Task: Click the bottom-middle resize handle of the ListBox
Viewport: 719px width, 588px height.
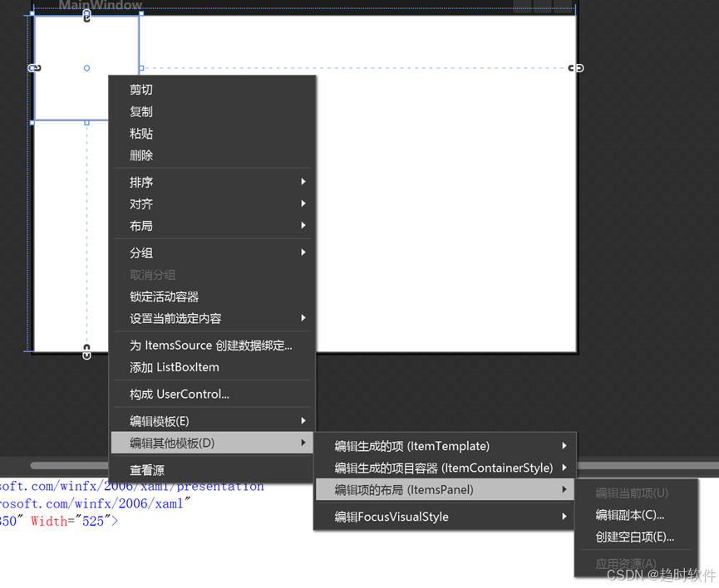Action: click(x=86, y=123)
